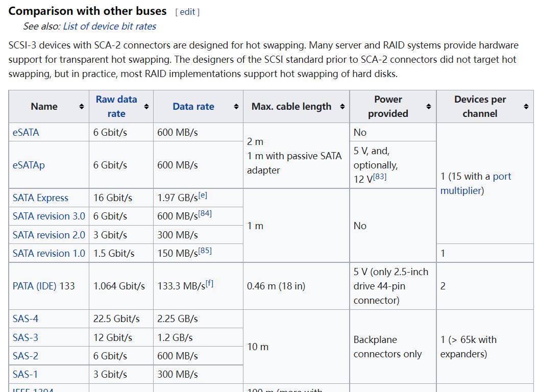Select the 22.5 Gbit/s cell

click(x=121, y=318)
